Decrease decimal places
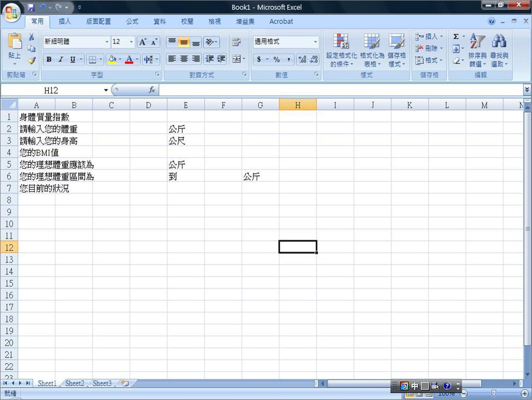Viewport: 532px width, 400px height. [314, 60]
